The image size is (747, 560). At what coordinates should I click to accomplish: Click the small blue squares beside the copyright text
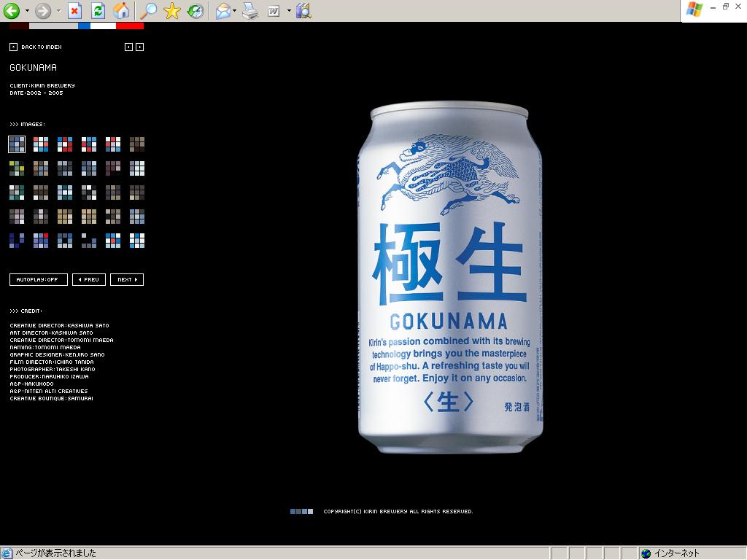tap(301, 511)
